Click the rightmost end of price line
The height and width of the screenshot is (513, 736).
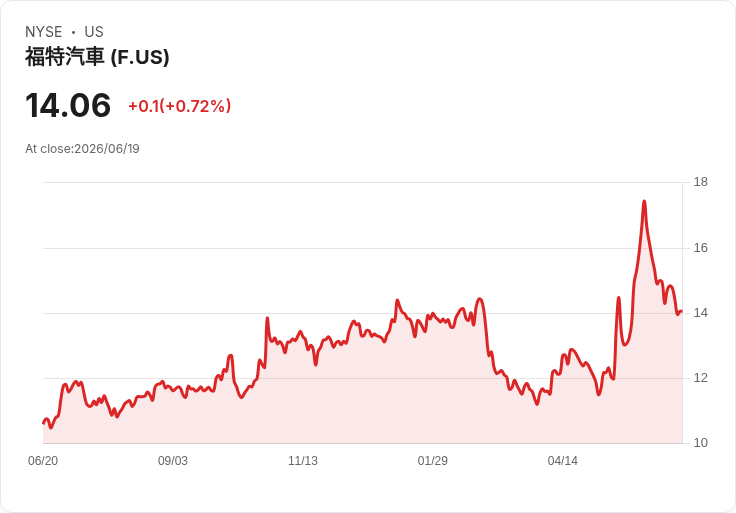coord(681,311)
